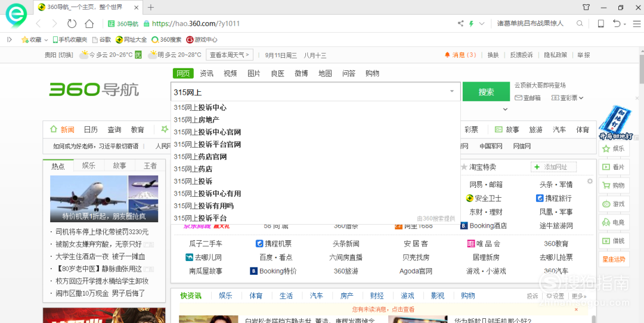Select suggestion 315网上药店官网

tap(200, 157)
